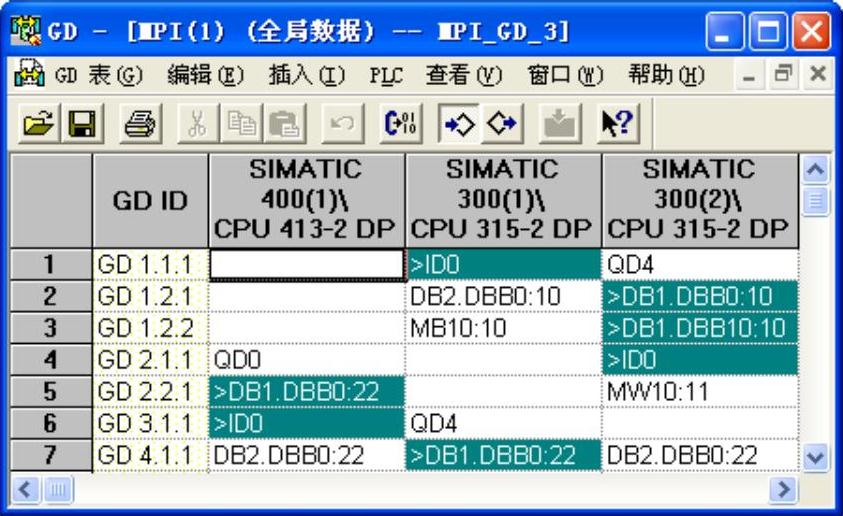Image resolution: width=843 pixels, height=516 pixels.
Task: Select the SIMATIC 300(2) CPU 315-2 DP header
Action: pyautogui.click(x=700, y=201)
